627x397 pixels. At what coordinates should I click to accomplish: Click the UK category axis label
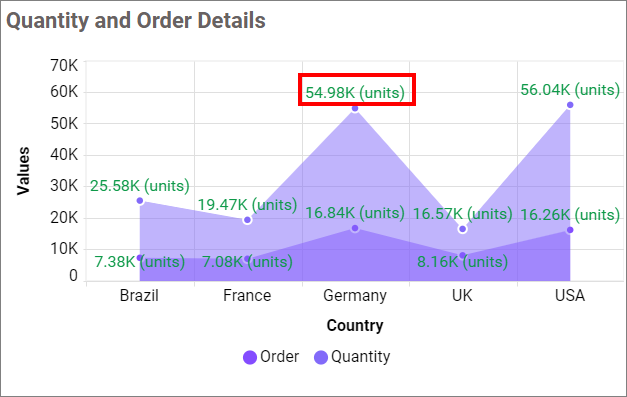pyautogui.click(x=462, y=295)
